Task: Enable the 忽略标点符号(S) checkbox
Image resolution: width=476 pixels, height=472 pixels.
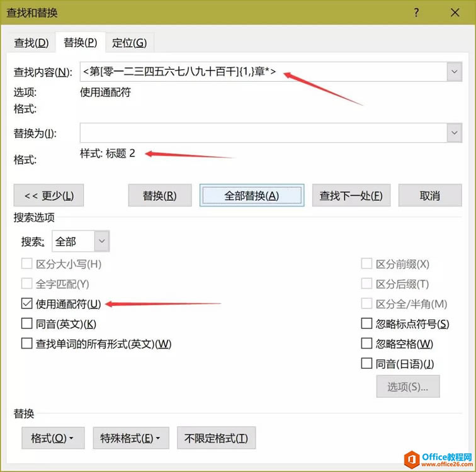Action: 366,323
